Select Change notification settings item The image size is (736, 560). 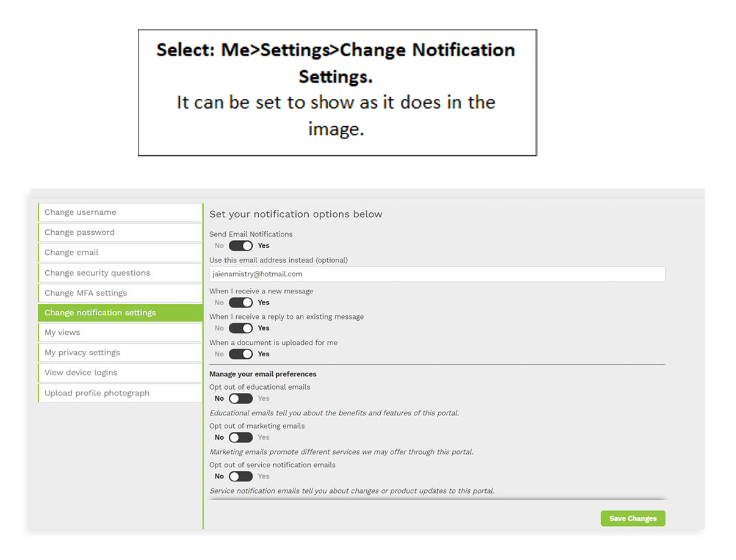pyautogui.click(x=120, y=313)
